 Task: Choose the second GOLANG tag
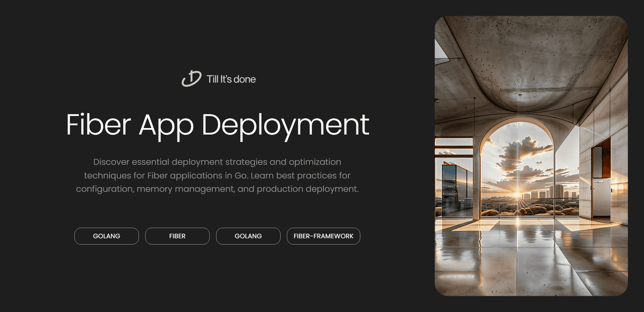point(248,236)
